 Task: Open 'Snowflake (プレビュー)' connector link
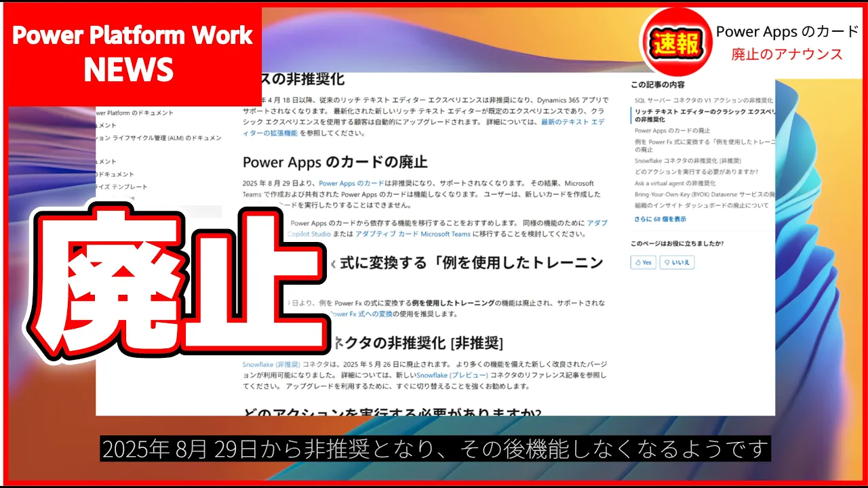tap(452, 375)
